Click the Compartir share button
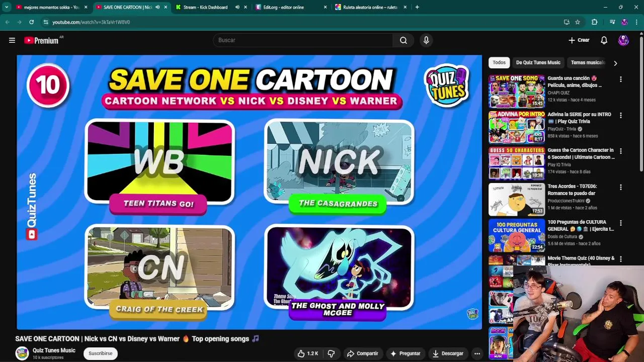 362,353
